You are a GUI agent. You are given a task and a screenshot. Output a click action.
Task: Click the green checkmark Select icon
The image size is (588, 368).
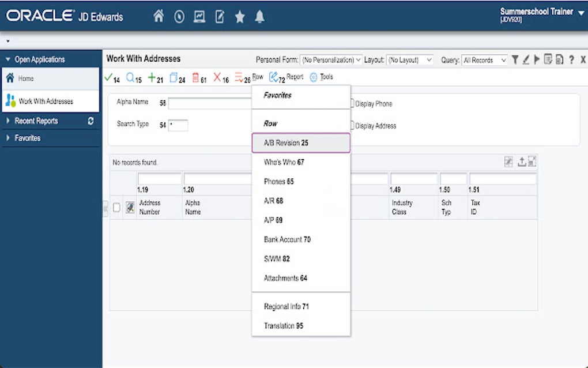point(108,77)
